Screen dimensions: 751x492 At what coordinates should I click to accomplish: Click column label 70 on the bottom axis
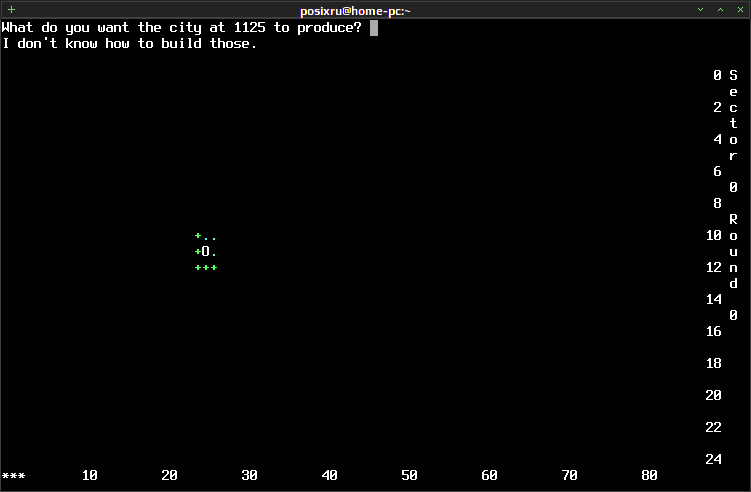569,475
